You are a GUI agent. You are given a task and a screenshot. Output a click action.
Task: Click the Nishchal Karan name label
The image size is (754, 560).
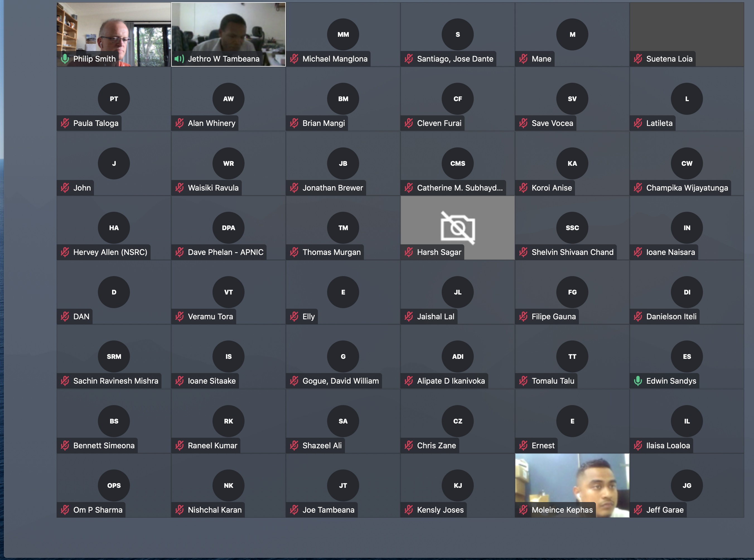tap(215, 510)
